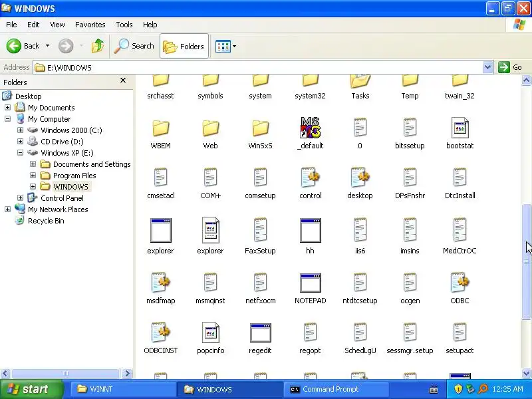Go up one folder level
The image size is (532, 399).
[x=98, y=46]
